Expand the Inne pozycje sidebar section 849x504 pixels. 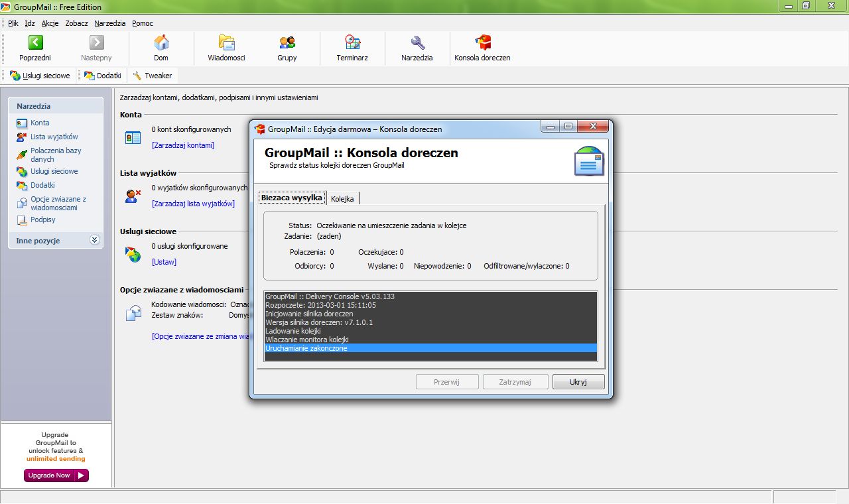[x=94, y=240]
